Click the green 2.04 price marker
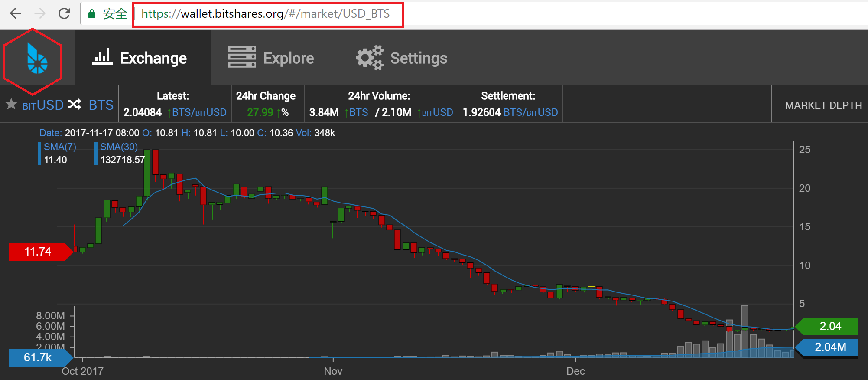This screenshot has width=868, height=380. pos(827,326)
